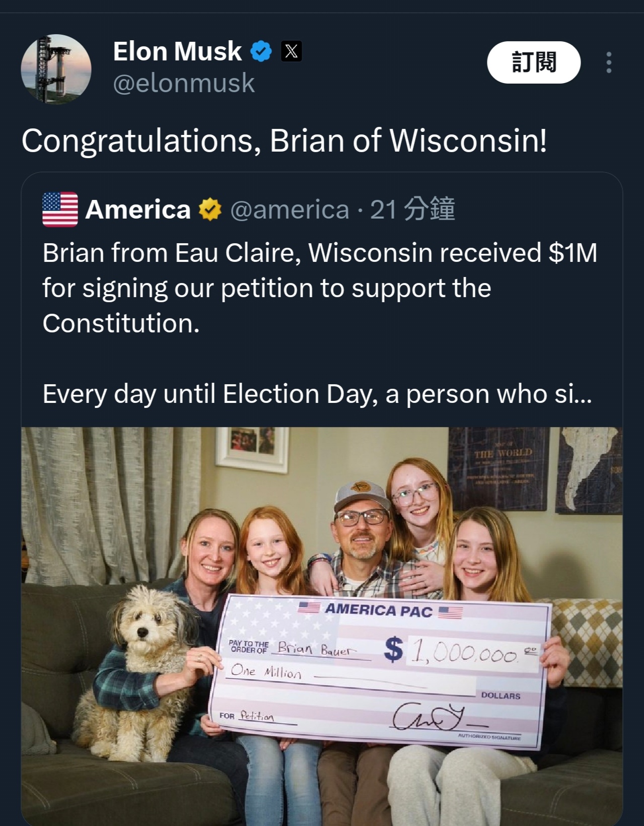Viewport: 644px width, 826px height.
Task: Click the blue verified checkmark badge
Action: coord(261,51)
